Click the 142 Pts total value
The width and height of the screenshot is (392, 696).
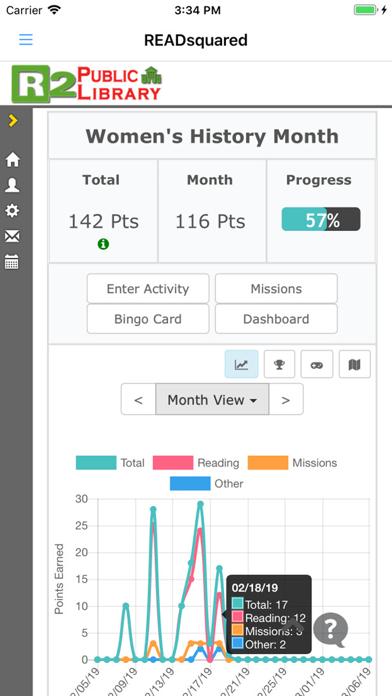(103, 221)
